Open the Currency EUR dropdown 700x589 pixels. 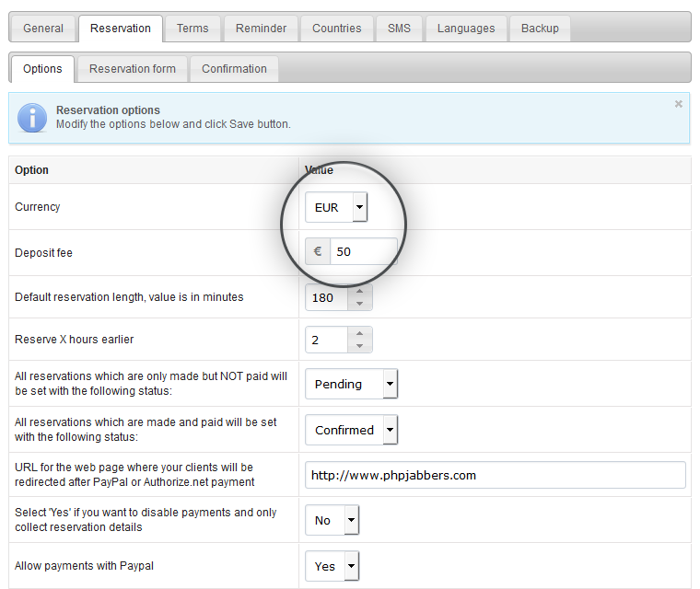[x=336, y=207]
